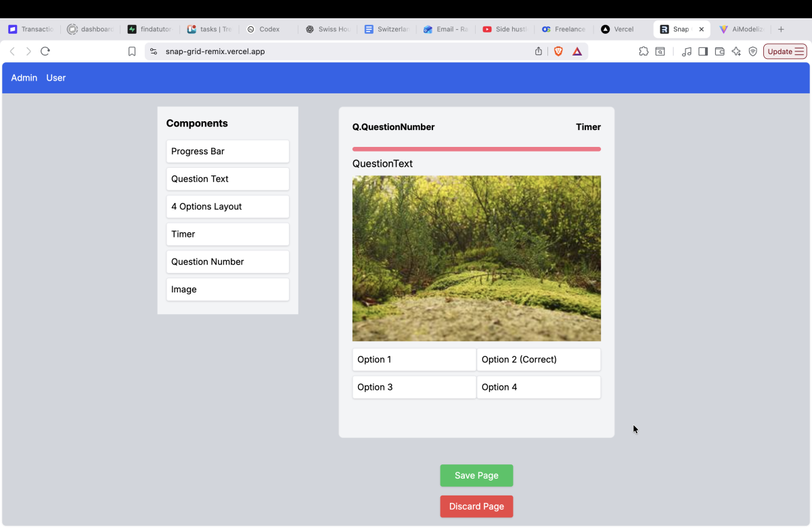
Task: Open the browser Update menu button
Action: click(785, 51)
